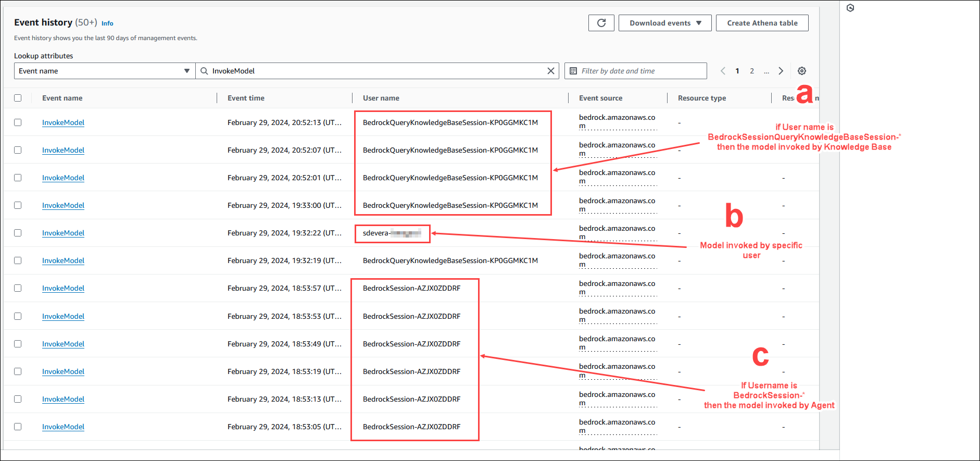Click the Event source column header
The height and width of the screenshot is (461, 980).
pos(601,98)
